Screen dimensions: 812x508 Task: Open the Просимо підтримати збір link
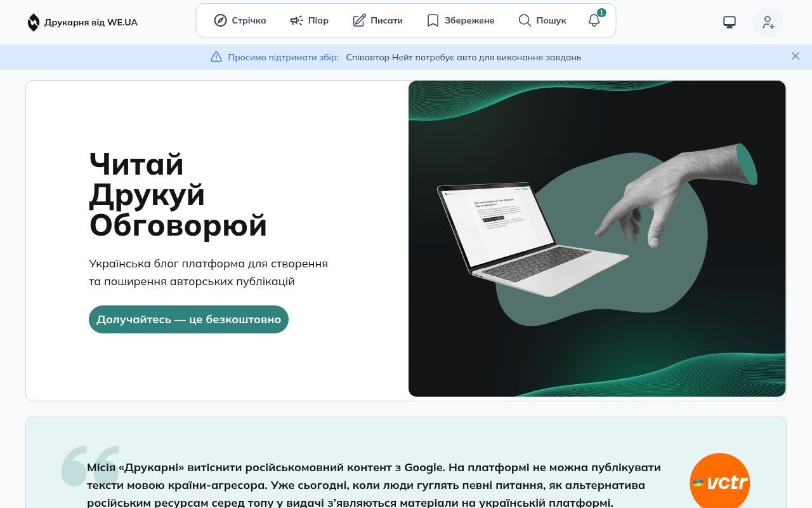click(283, 57)
